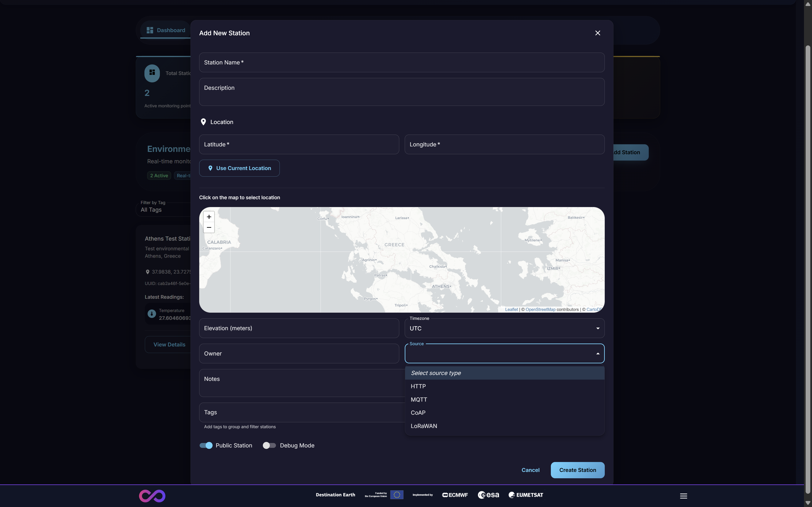812x507 pixels.
Task: Click the location pin icon beside Location
Action: click(203, 122)
